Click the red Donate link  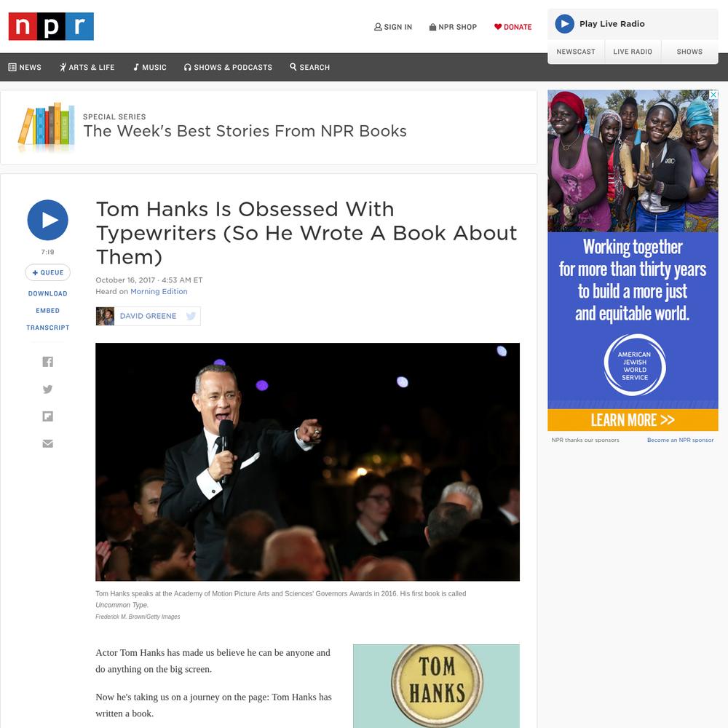[513, 27]
